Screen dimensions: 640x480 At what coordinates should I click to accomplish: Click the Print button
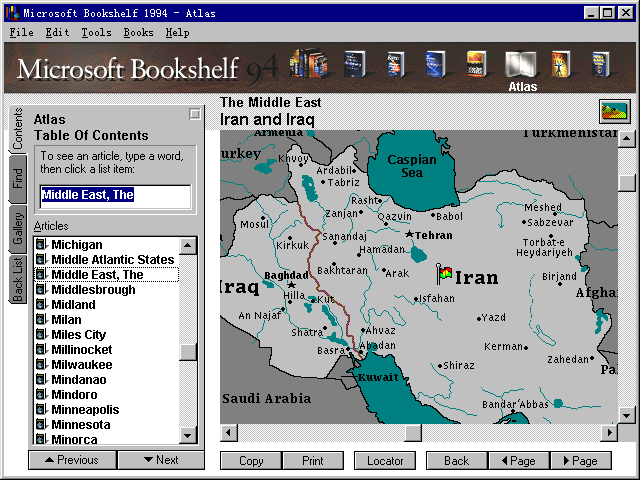click(x=313, y=460)
